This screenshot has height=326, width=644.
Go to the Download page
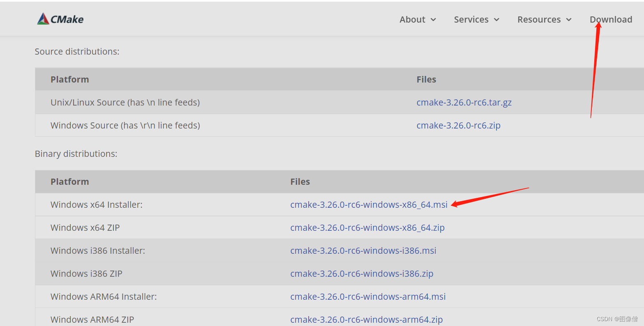(x=611, y=19)
